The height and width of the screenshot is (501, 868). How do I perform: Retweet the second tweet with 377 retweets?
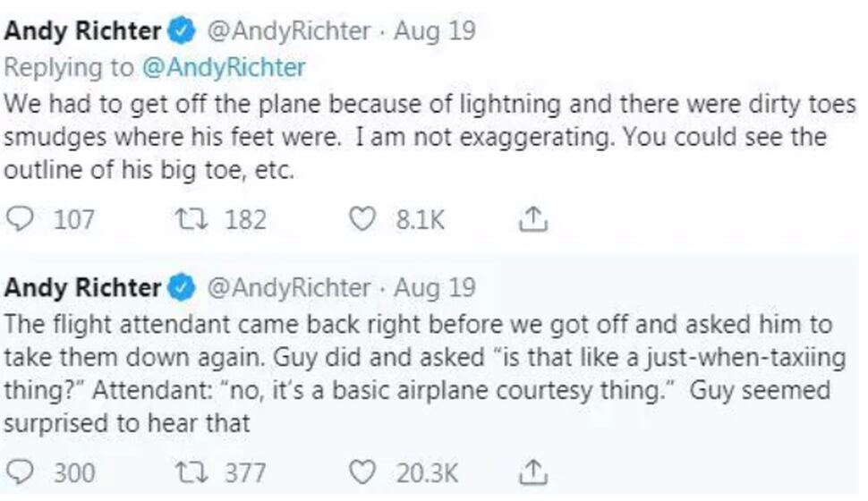coord(191,472)
